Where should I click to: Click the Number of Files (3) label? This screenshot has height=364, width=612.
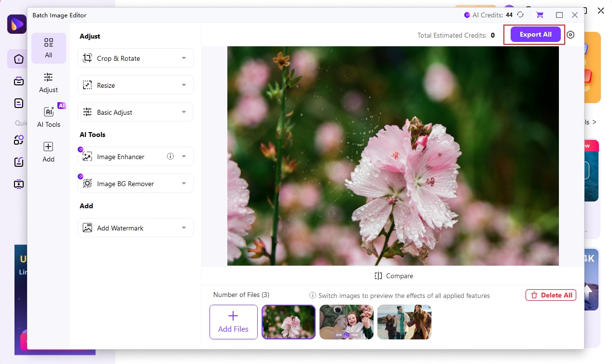click(x=241, y=295)
